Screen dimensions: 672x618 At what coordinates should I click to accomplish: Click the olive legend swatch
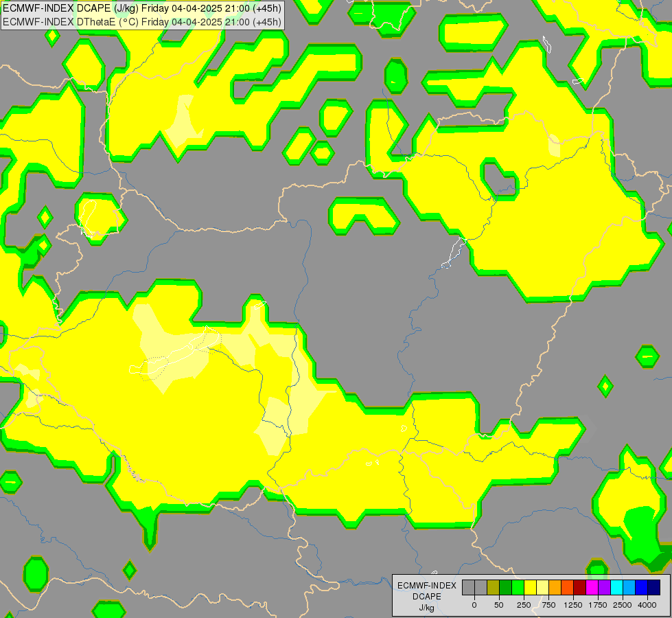click(x=493, y=587)
